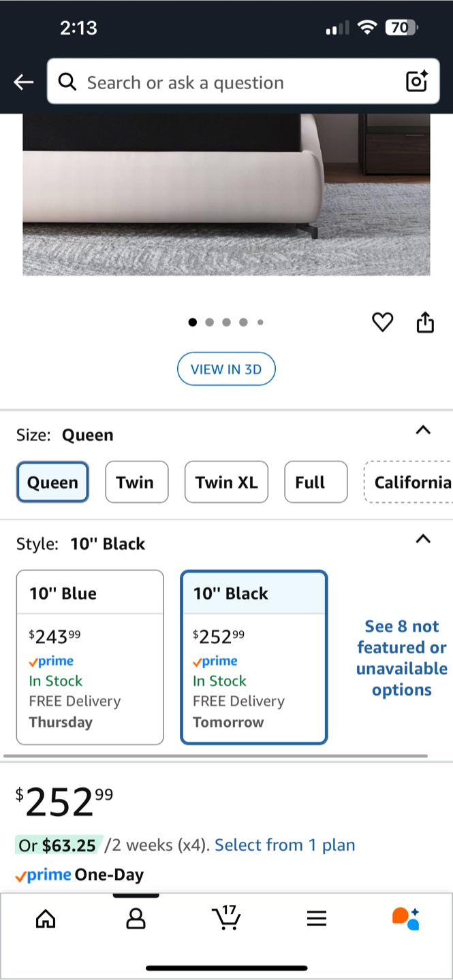Open hamburger menu icon
The width and height of the screenshot is (453, 980).
click(317, 919)
